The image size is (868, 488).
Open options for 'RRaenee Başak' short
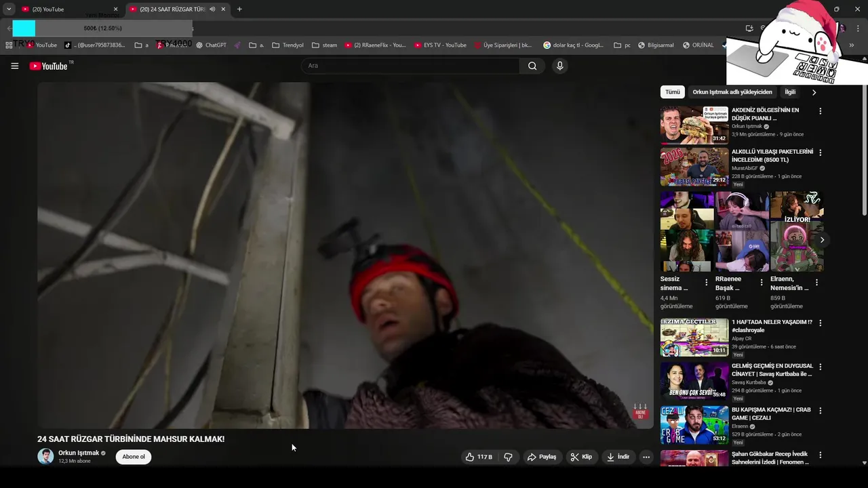click(x=761, y=283)
